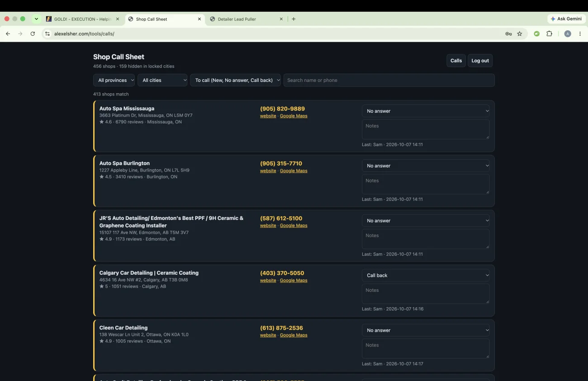Click the address bar URL alexelsher.com/tools/calls/
Image resolution: width=588 pixels, height=381 pixels.
click(x=84, y=33)
